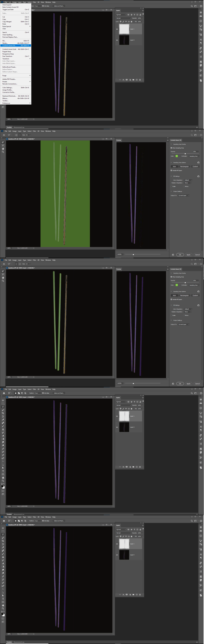The image size is (204, 644).
Task: Choose Stroke... in the Edit menu
Action: (16, 43)
